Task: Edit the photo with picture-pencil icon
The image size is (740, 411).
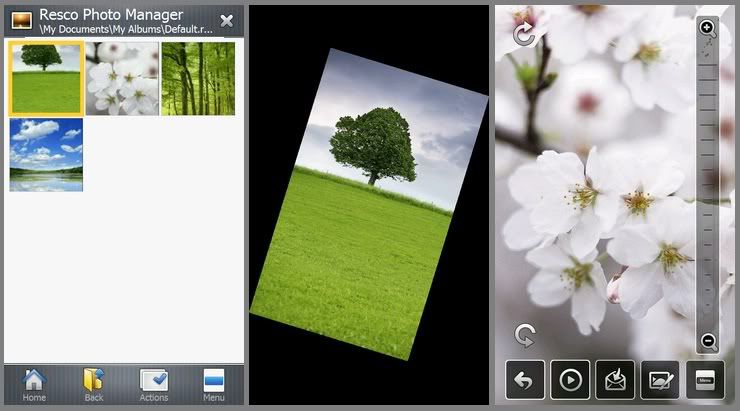Action: 659,380
